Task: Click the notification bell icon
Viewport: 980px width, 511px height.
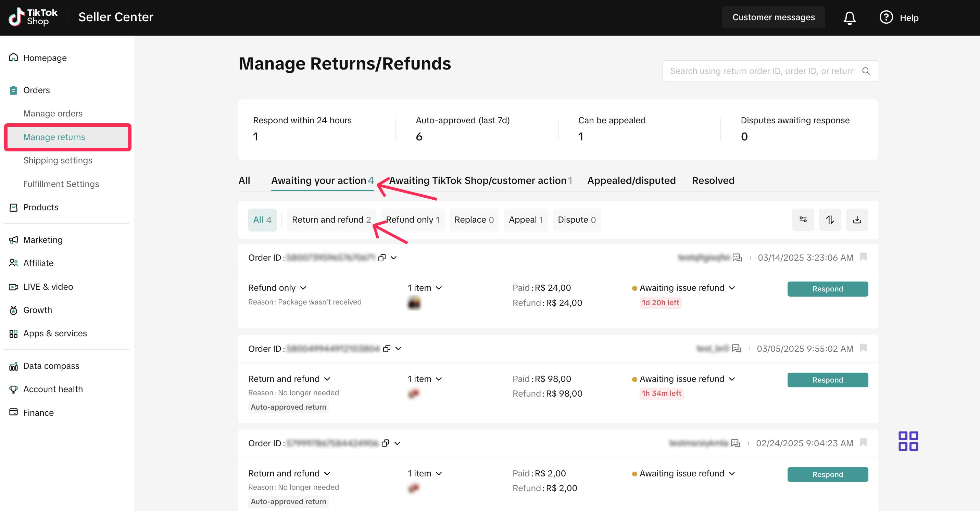Action: click(849, 18)
